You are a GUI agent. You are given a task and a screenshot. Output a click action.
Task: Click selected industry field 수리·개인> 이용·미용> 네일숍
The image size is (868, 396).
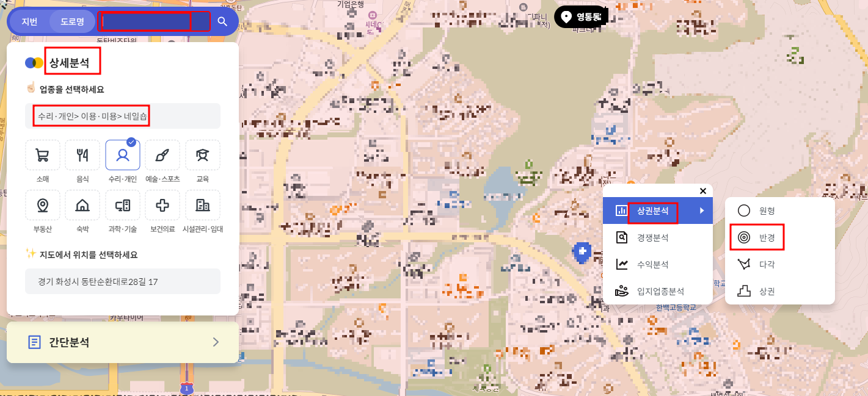tap(123, 116)
